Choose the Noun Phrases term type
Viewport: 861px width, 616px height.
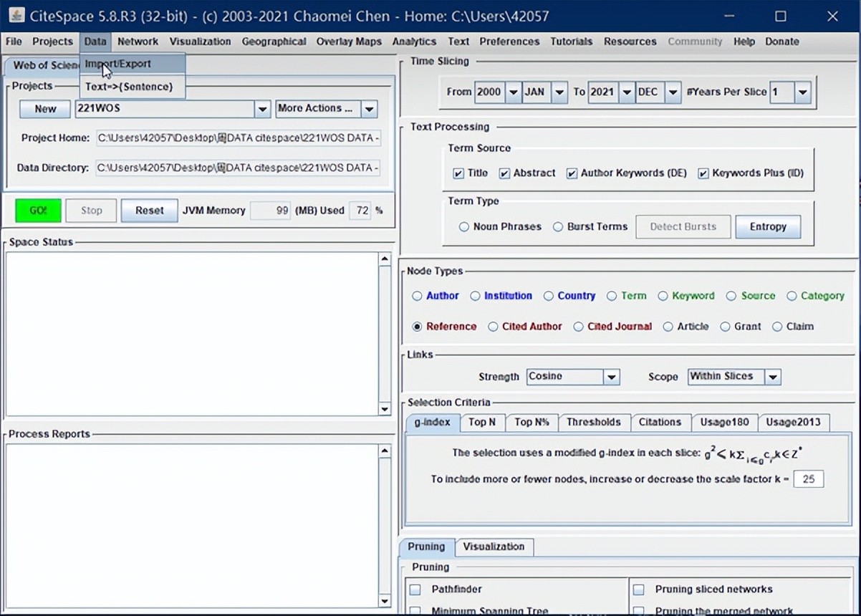[x=464, y=227]
